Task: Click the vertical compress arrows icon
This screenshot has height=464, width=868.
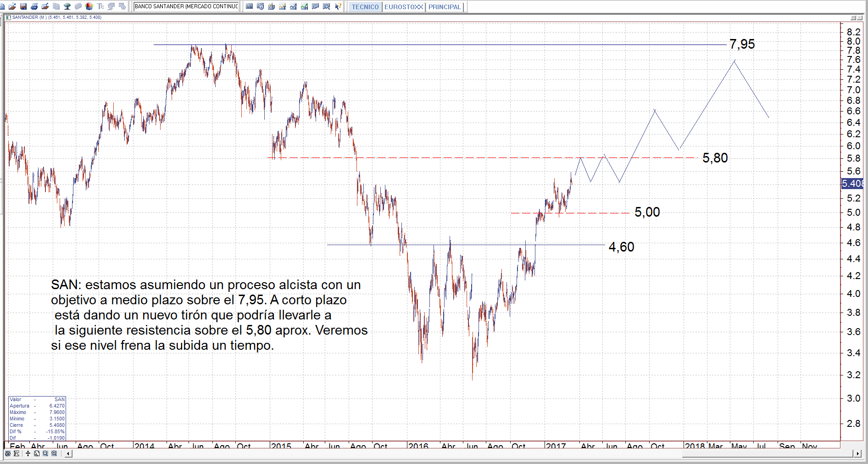Action: pos(28,453)
